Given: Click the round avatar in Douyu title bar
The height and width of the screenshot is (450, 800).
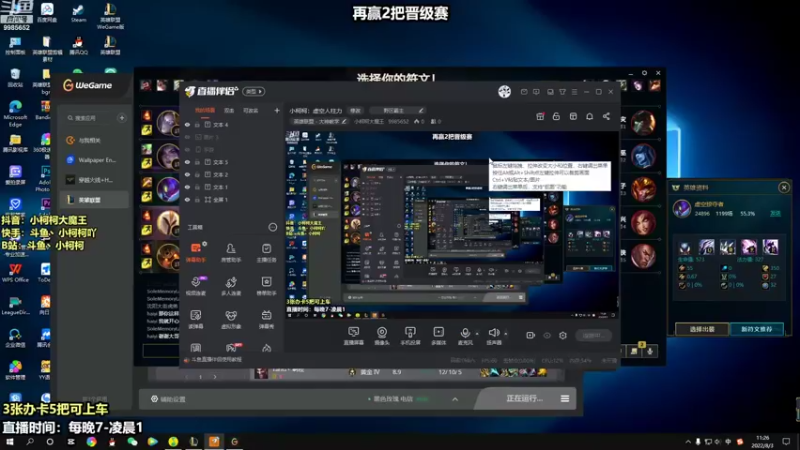Looking at the screenshot, I should [x=505, y=91].
